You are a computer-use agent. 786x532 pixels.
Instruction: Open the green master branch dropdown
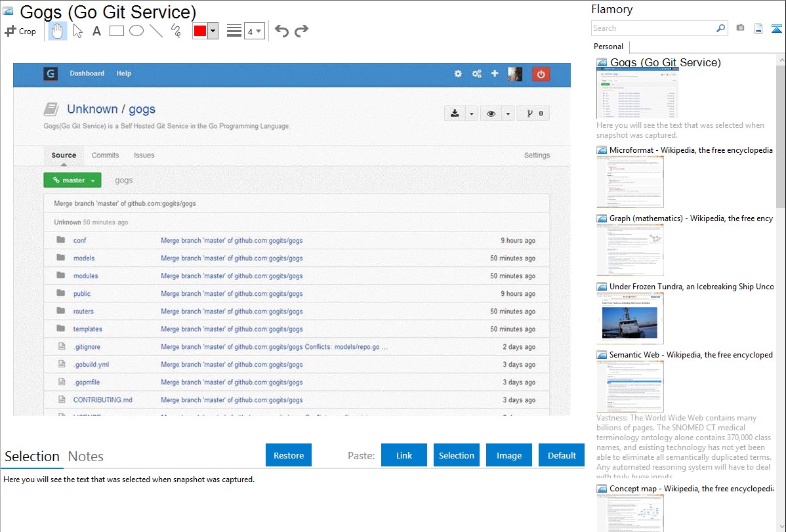pyautogui.click(x=72, y=180)
